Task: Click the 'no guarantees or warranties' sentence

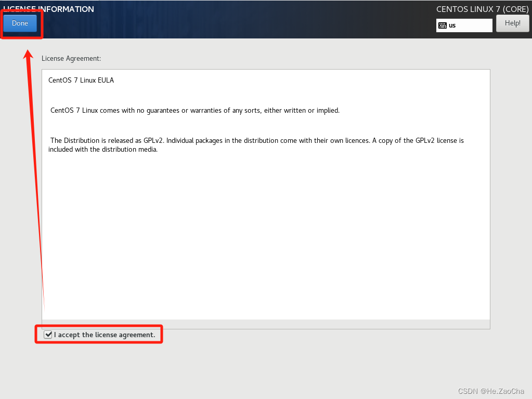Action: pos(194,111)
